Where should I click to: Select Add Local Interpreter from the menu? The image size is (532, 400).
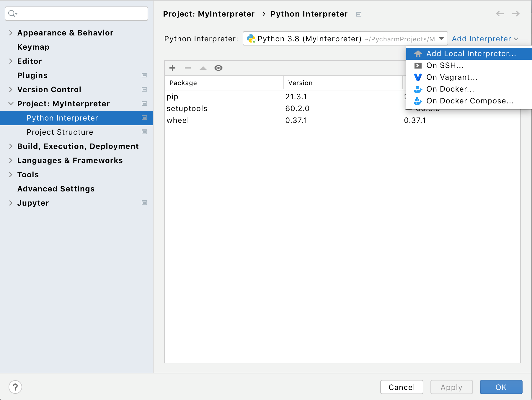pyautogui.click(x=471, y=53)
